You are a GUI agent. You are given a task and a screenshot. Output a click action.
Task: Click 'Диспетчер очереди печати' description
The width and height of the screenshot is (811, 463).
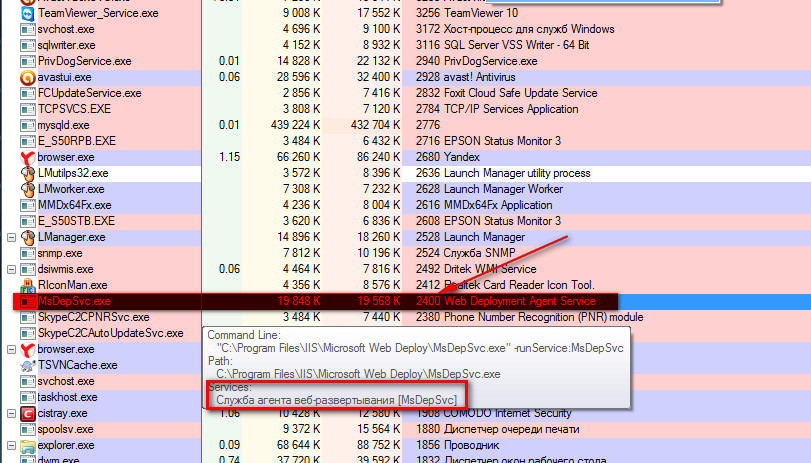coord(512,429)
